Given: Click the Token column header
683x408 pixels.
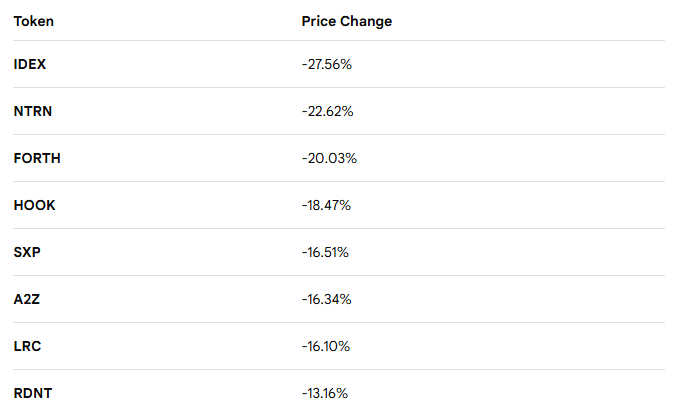Looking at the screenshot, I should point(33,21).
